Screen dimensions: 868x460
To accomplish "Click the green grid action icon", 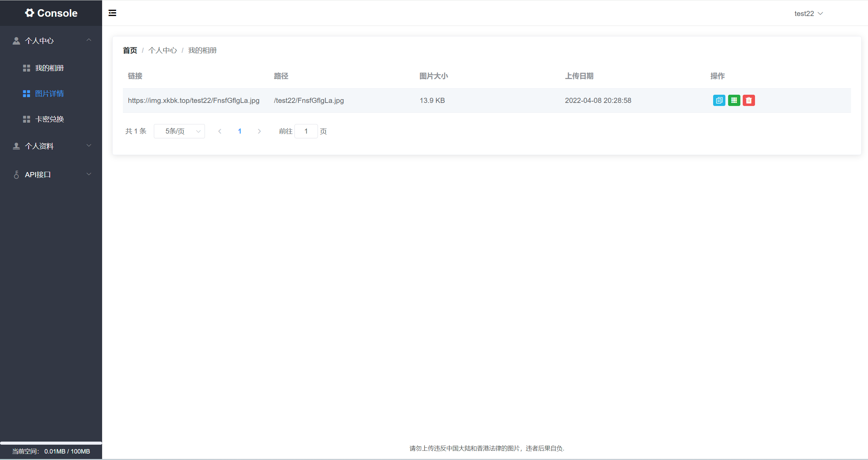I will coord(734,101).
